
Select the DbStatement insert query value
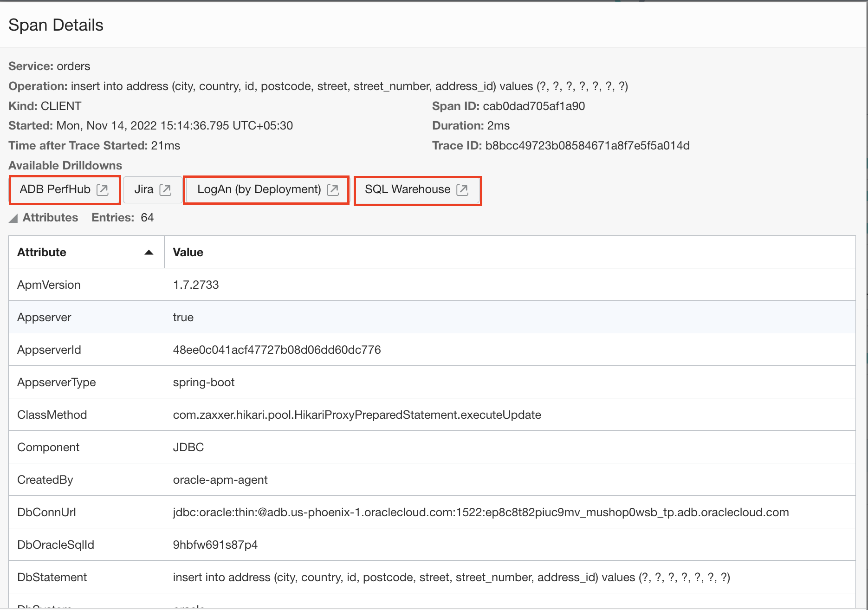click(x=451, y=578)
